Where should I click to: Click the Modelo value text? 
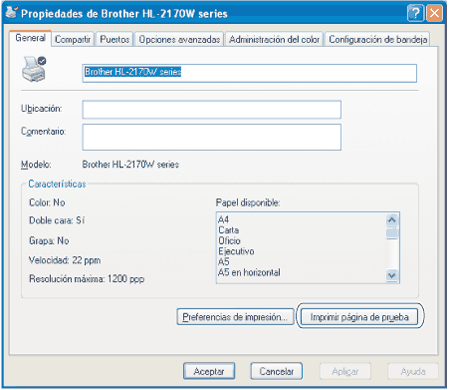click(130, 164)
